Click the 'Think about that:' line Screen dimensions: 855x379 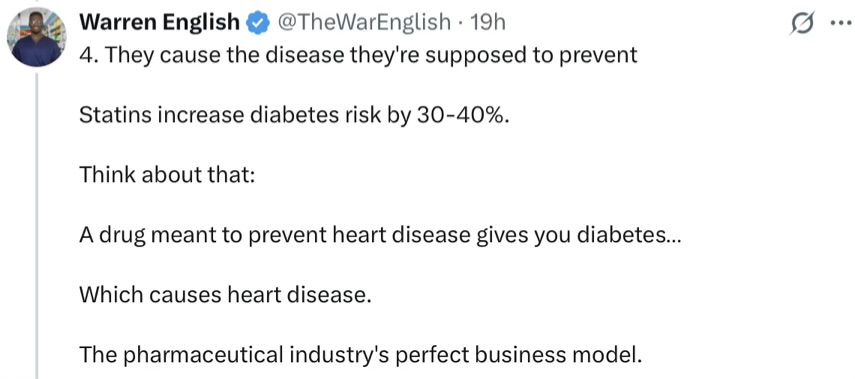pyautogui.click(x=167, y=175)
